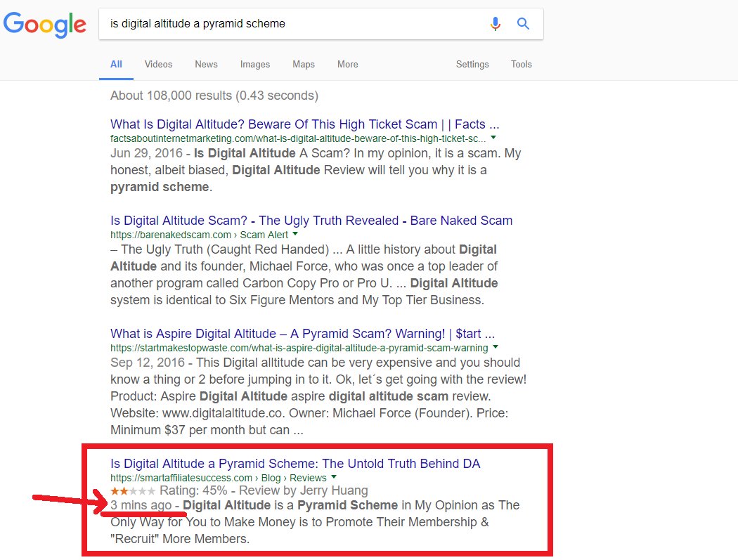Screen dimensions: 738x560
Task: Expand dropdown arrow beside startmakestopwaste.com URL
Action: (495, 347)
